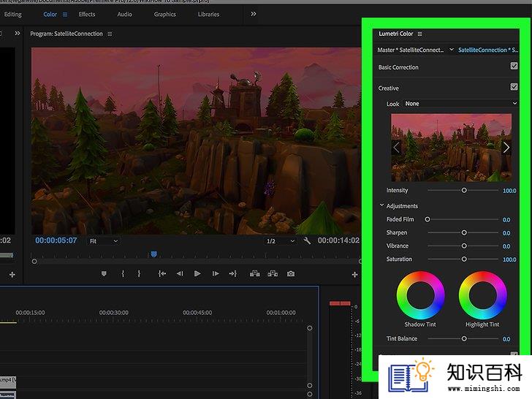Click the Shadow Tint color wheel

(420, 294)
